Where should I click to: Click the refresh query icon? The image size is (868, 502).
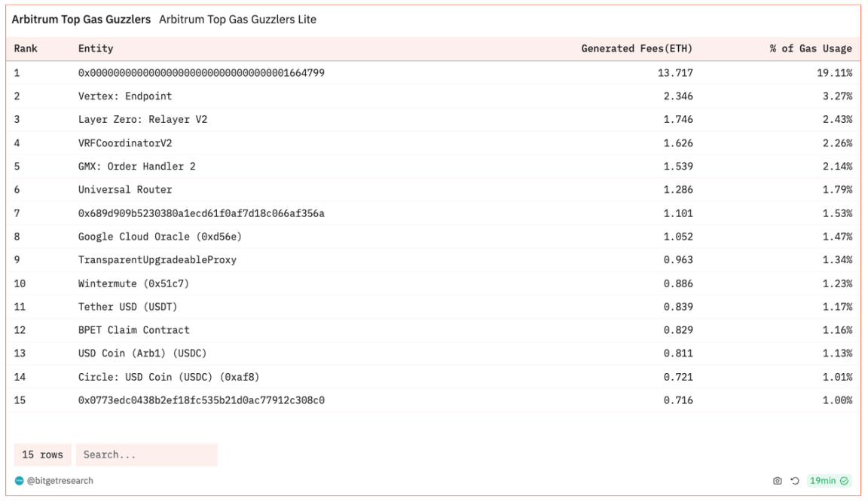[x=794, y=481]
